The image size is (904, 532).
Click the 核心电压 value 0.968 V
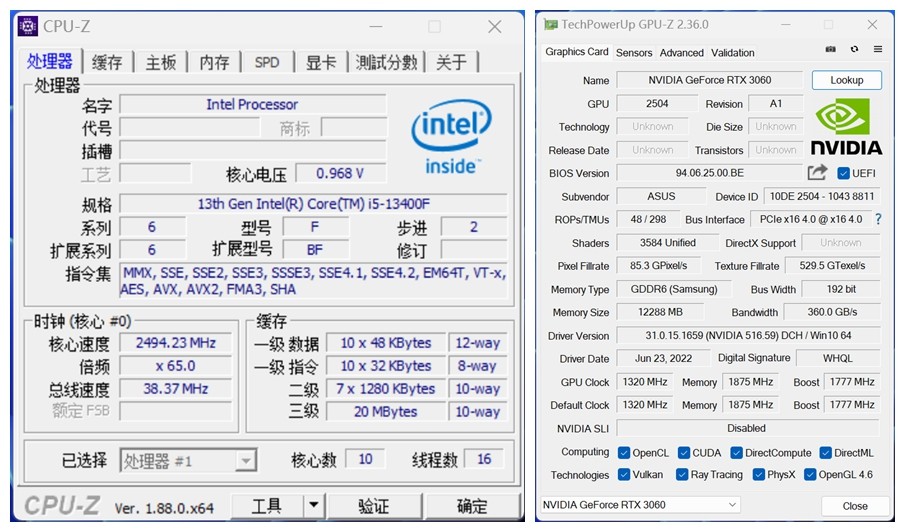pyautogui.click(x=340, y=173)
